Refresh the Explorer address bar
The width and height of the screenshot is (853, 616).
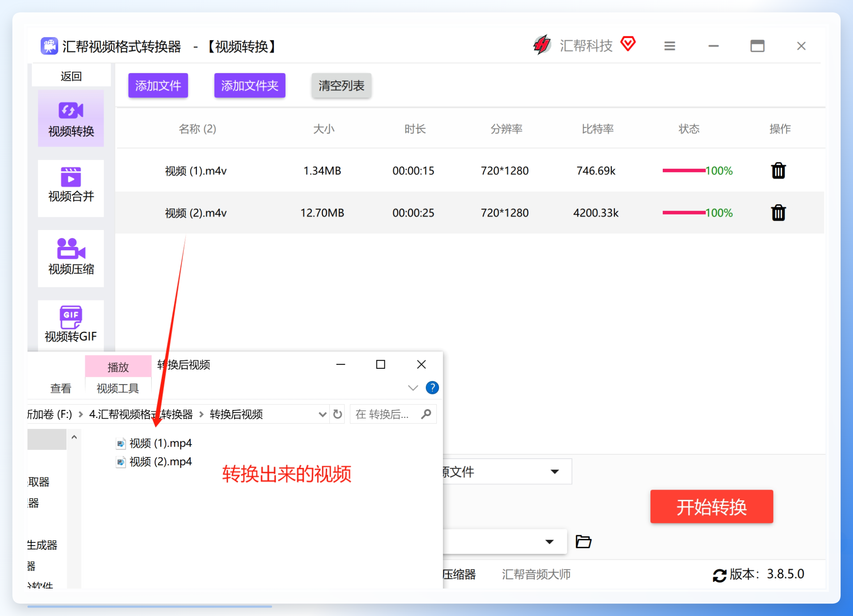tap(338, 414)
